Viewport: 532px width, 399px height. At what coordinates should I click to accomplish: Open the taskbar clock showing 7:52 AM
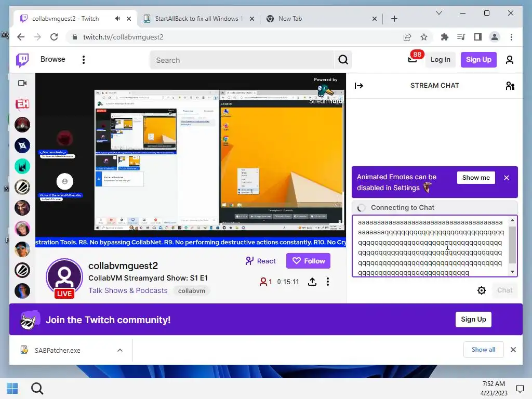click(494, 389)
